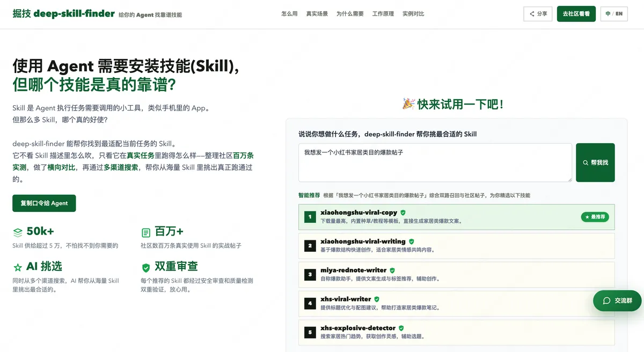Viewport: 644px width, 352px height.
Task: Click rank number 4 badge
Action: click(310, 304)
